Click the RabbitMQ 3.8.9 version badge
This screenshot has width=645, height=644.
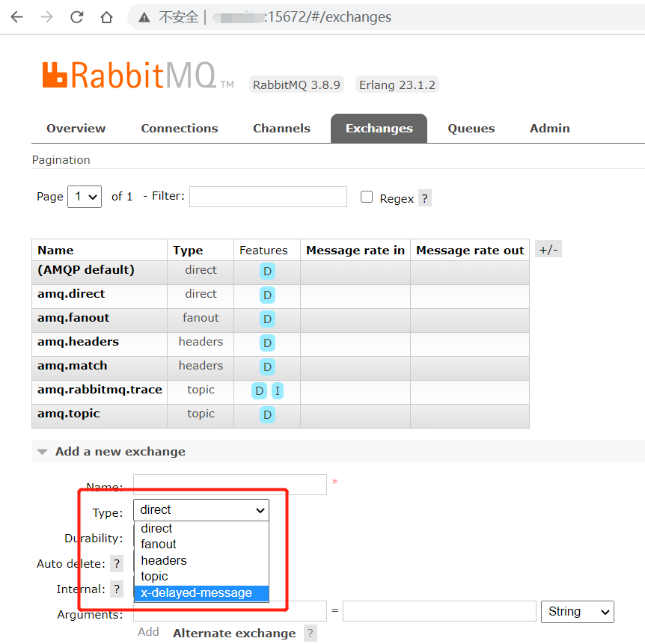click(x=296, y=85)
